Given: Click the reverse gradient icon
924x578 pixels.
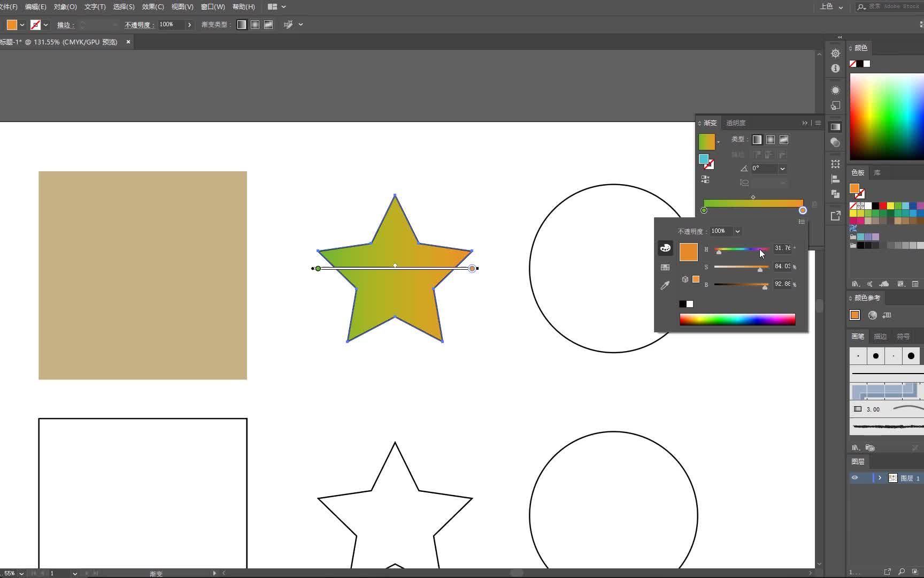Looking at the screenshot, I should [705, 179].
